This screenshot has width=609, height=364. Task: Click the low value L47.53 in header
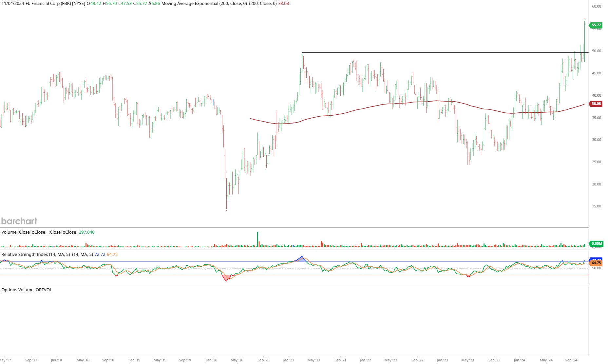(x=125, y=4)
